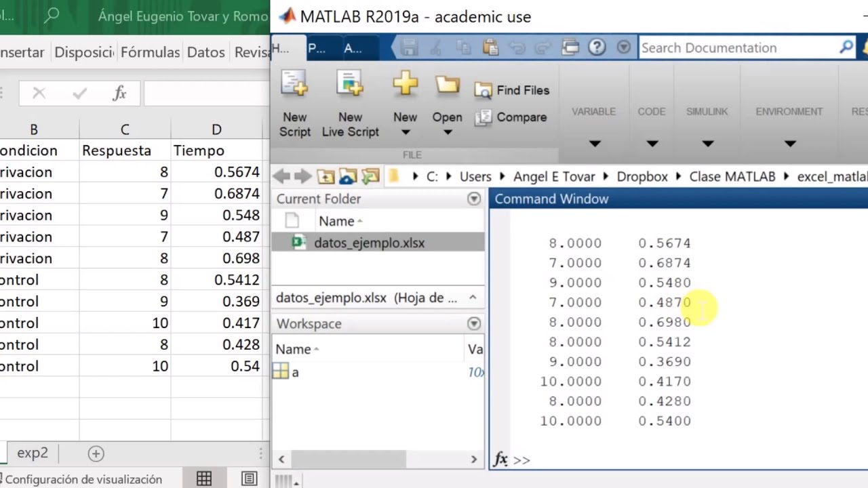868x488 pixels.
Task: Open Configuración de visualización in Excel
Action: 81,479
